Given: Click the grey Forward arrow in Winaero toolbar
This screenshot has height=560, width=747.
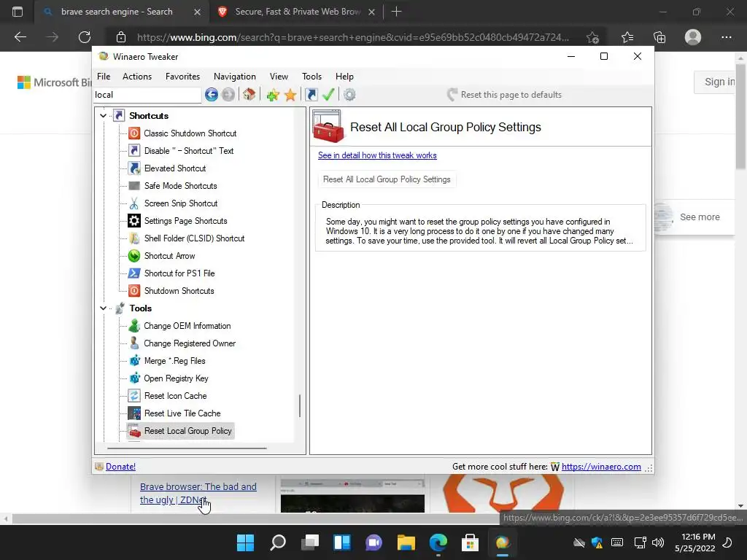Looking at the screenshot, I should [228, 95].
